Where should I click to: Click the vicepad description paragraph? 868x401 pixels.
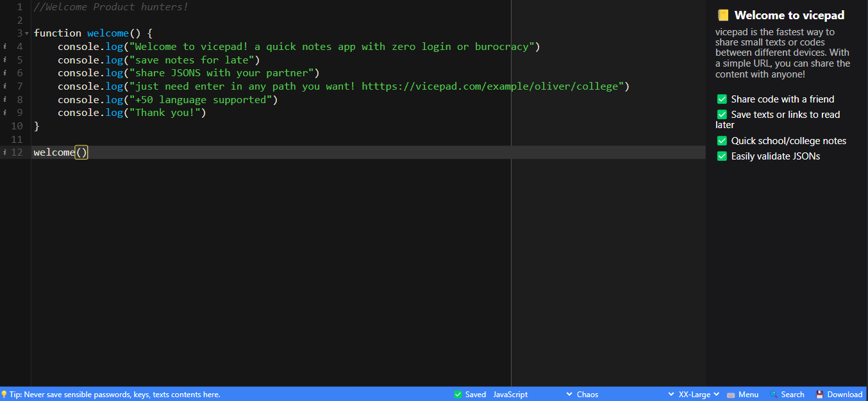coord(783,53)
